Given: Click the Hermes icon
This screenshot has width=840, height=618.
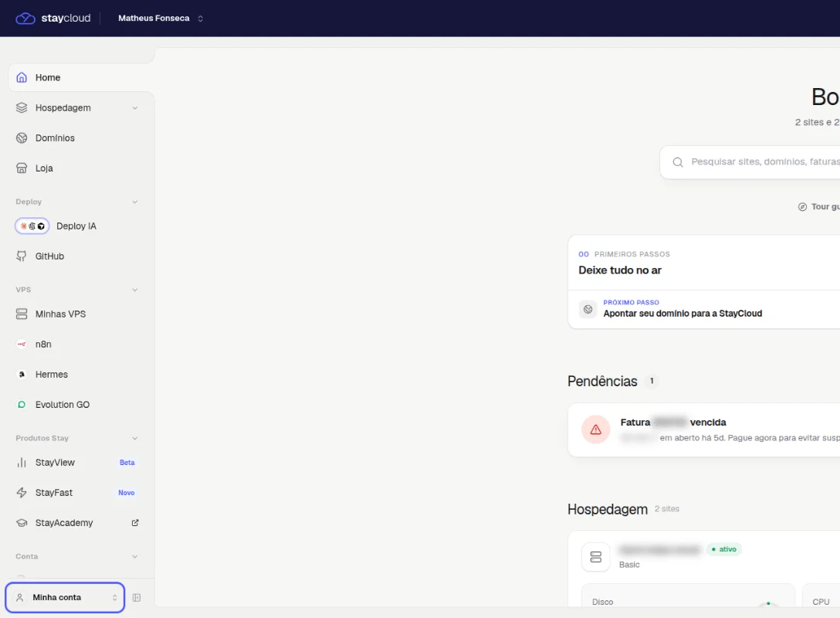Looking at the screenshot, I should [22, 374].
